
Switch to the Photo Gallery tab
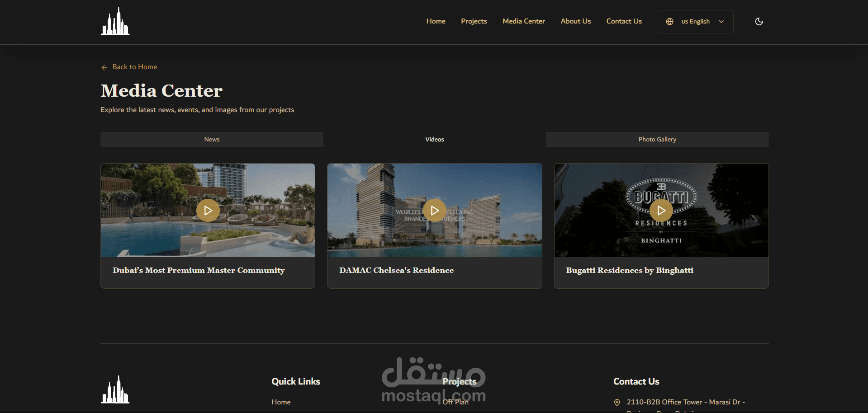(657, 139)
